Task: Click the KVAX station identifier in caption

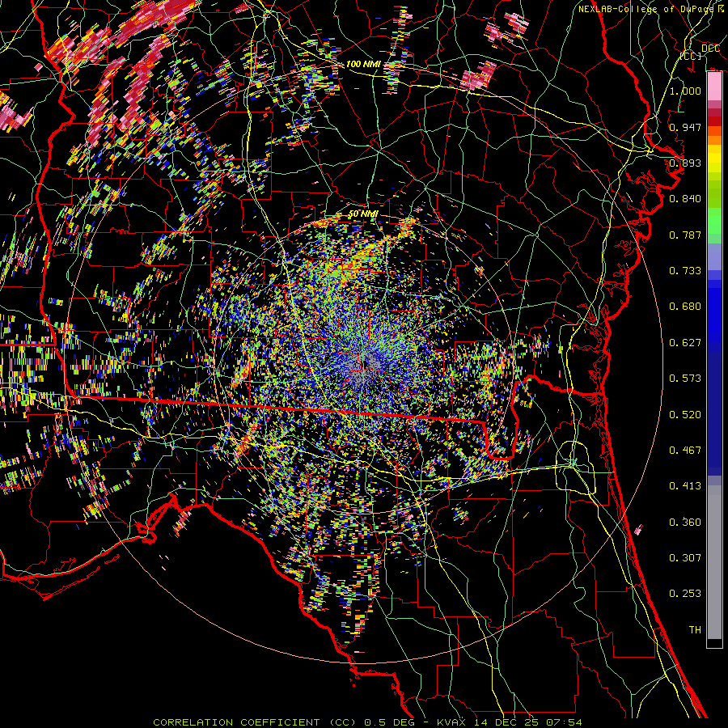Action: 451,722
